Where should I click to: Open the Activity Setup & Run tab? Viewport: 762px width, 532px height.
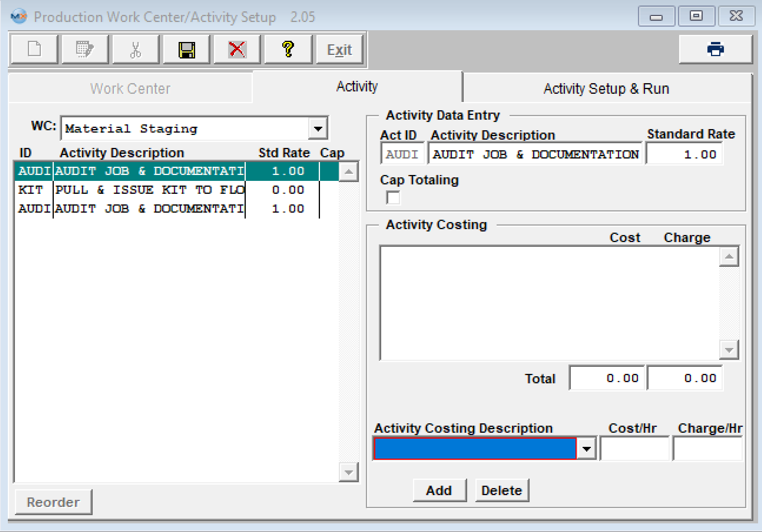(606, 89)
